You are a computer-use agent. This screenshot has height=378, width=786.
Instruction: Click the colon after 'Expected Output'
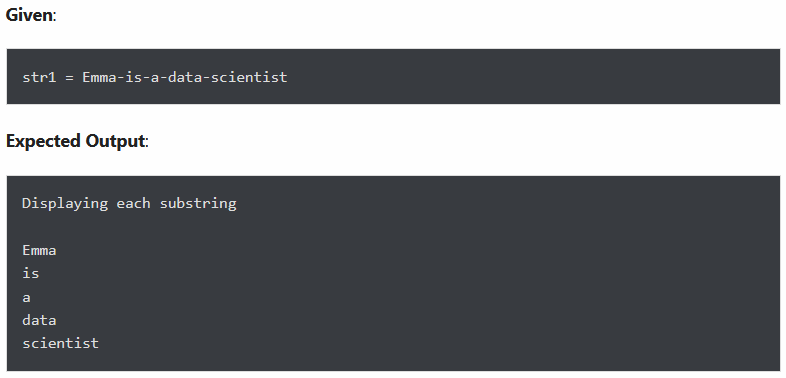point(147,142)
